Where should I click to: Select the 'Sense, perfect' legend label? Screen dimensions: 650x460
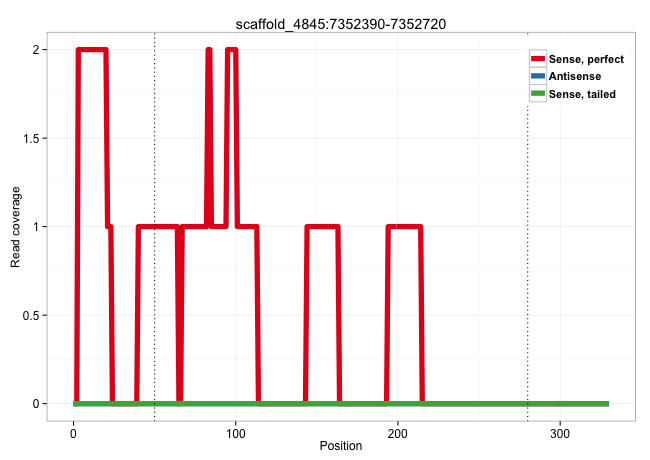pos(586,59)
